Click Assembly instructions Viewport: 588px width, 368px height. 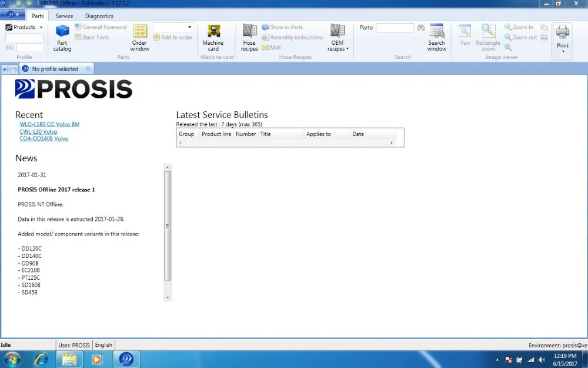tap(292, 37)
